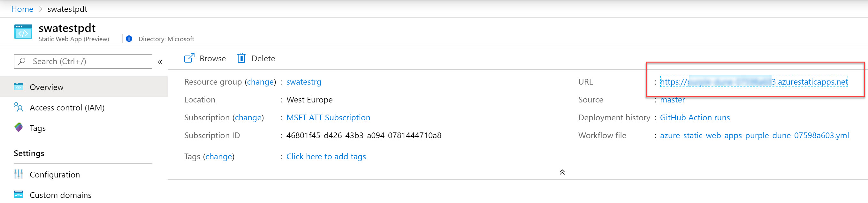Open the swatestrg resource group link
Screen dimensions: 868x203
304,82
